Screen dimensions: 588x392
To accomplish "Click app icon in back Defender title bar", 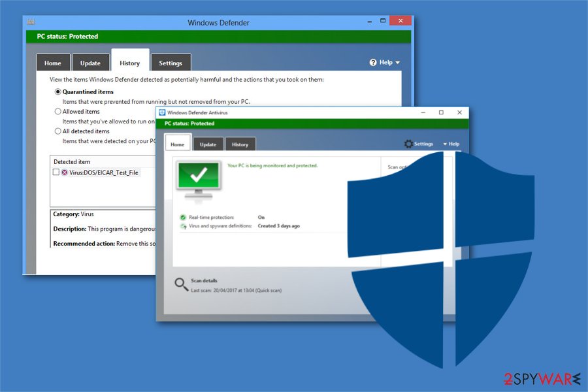I will click(31, 22).
